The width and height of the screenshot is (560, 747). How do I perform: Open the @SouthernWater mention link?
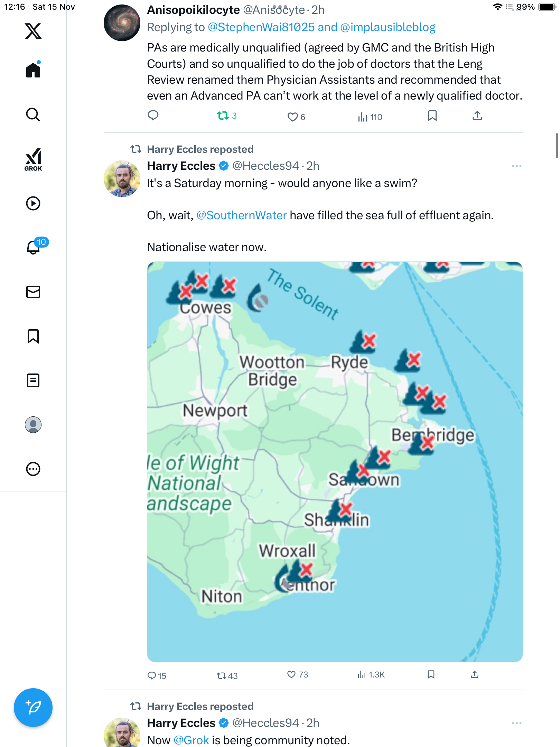click(x=241, y=215)
